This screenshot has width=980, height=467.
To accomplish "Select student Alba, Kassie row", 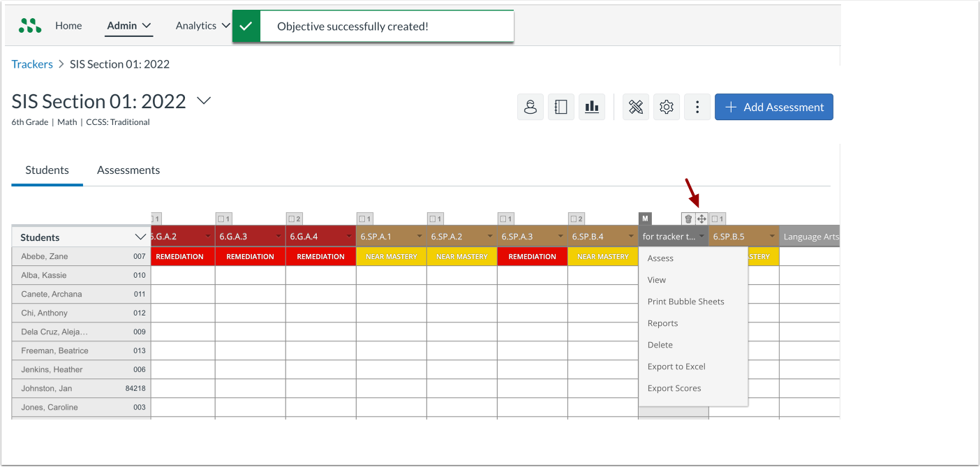I will [x=81, y=275].
